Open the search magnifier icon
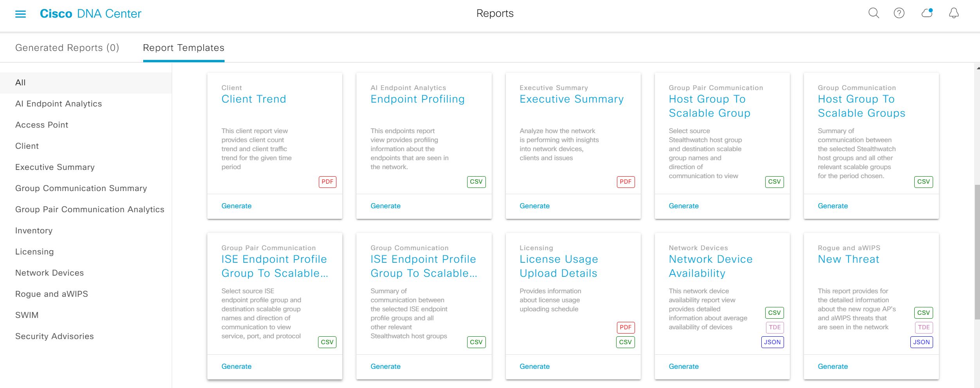Image resolution: width=980 pixels, height=388 pixels. 874,13
